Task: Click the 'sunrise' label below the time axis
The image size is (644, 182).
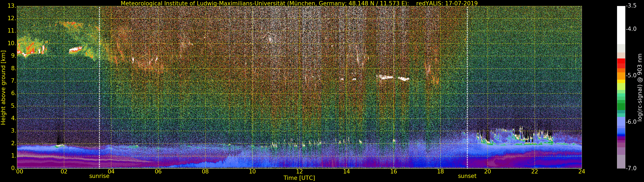Action: click(x=99, y=176)
